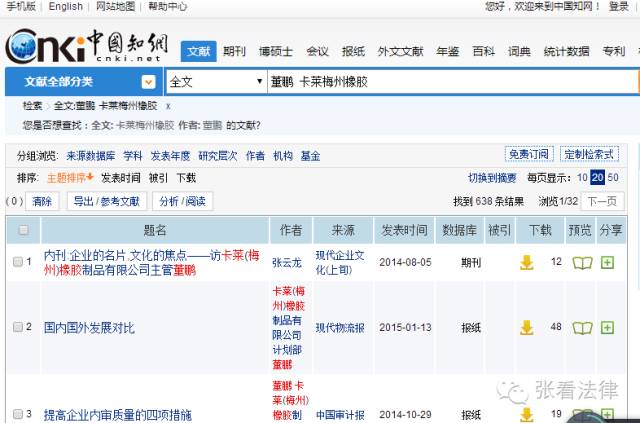Open article titled 内刊:企业的名片

tap(151, 263)
